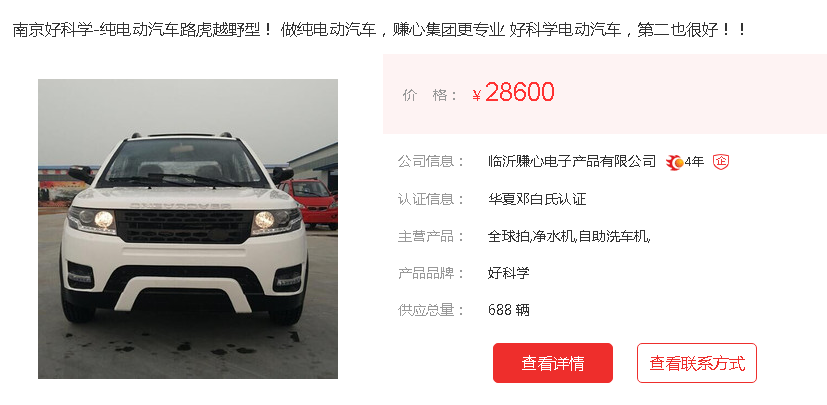Open the white SUV product photo
Image resolution: width=827 pixels, height=405 pixels.
pyautogui.click(x=188, y=229)
